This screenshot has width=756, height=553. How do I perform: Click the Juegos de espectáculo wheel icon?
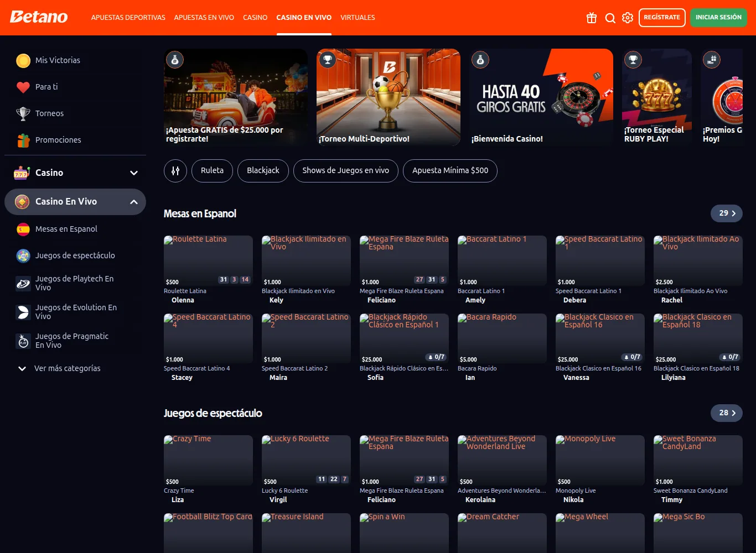point(23,255)
